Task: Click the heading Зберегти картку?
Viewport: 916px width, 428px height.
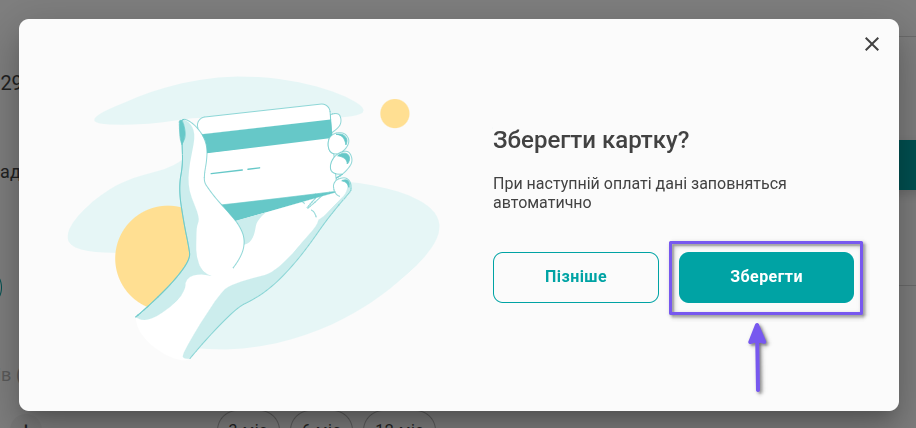Action: click(x=591, y=141)
